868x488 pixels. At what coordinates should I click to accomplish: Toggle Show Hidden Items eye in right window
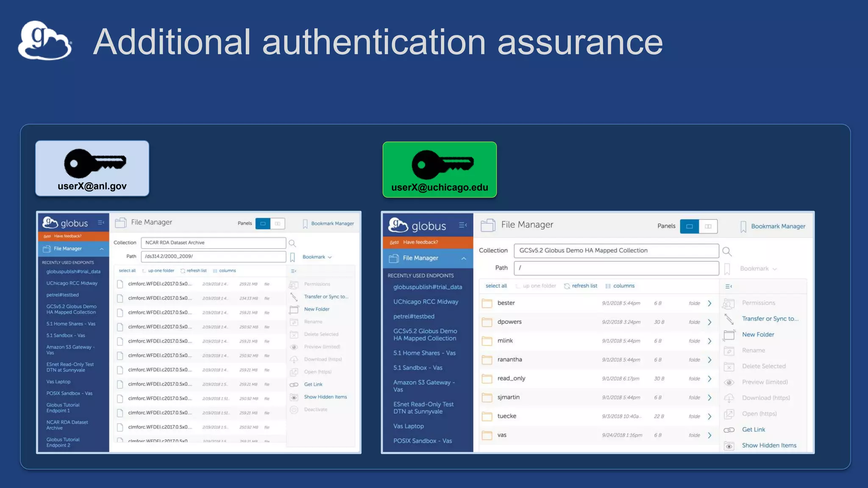click(729, 446)
